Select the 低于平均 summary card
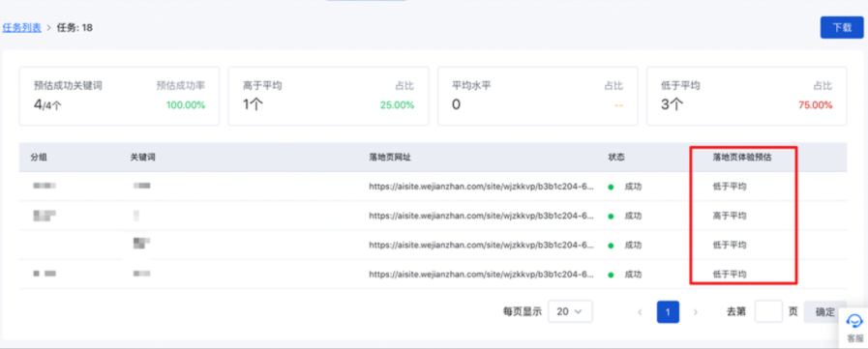This screenshot has width=868, height=349. [x=747, y=97]
